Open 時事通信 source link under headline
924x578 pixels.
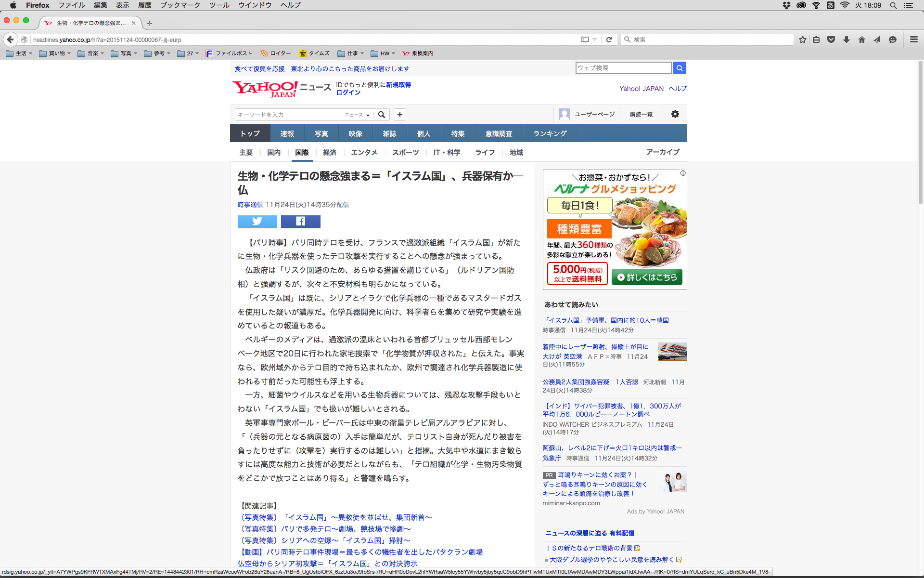pos(250,205)
